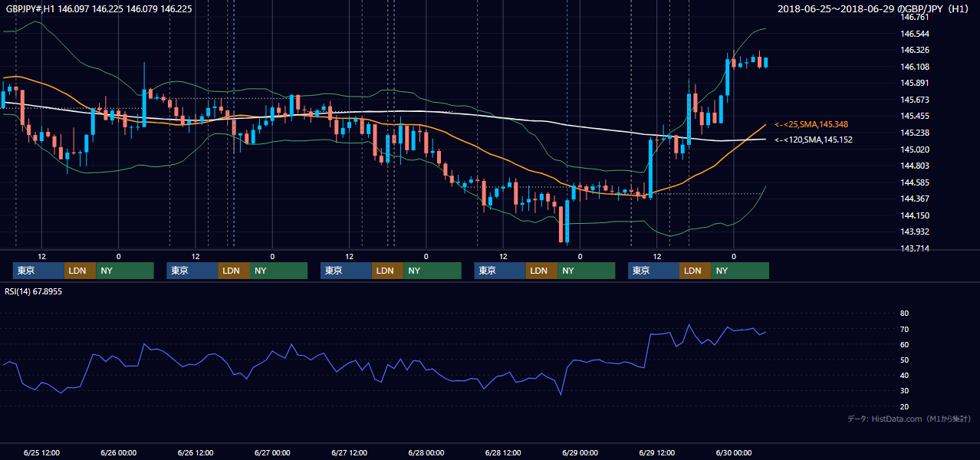Select the 6/28 12:00 time label
The height and width of the screenshot is (460, 980).
(x=503, y=452)
